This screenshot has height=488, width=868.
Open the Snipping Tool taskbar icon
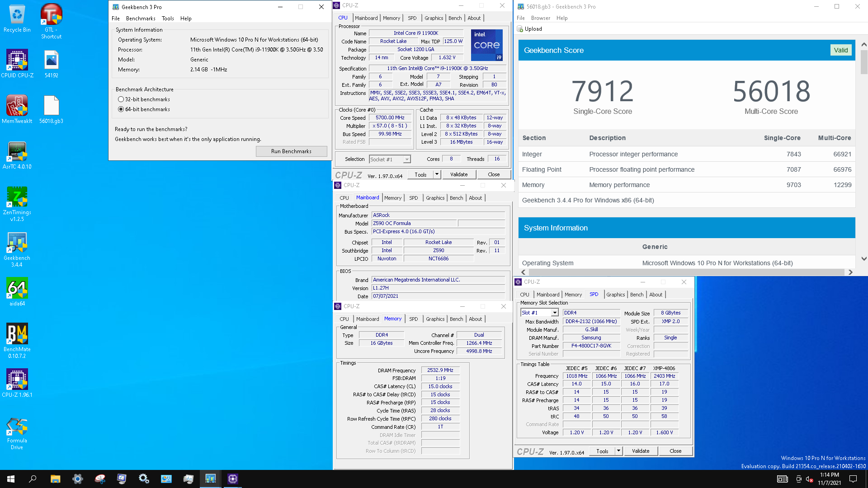(100, 479)
